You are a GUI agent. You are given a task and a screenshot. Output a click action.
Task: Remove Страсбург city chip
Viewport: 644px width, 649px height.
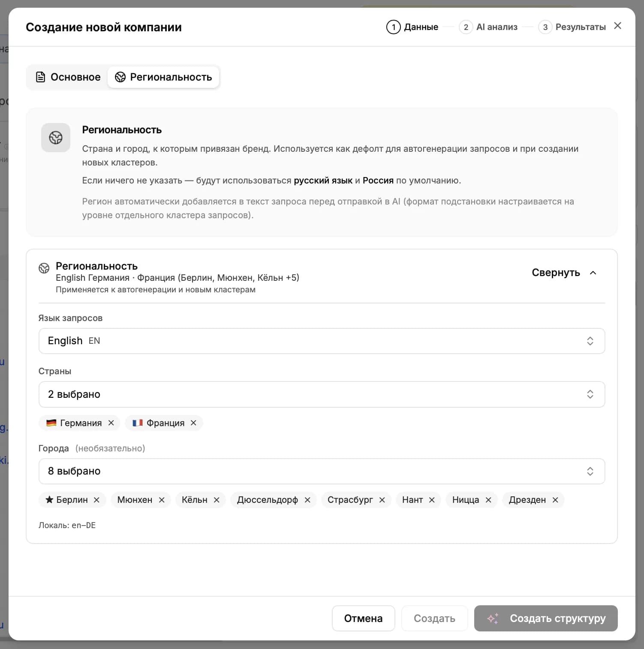pyautogui.click(x=382, y=500)
